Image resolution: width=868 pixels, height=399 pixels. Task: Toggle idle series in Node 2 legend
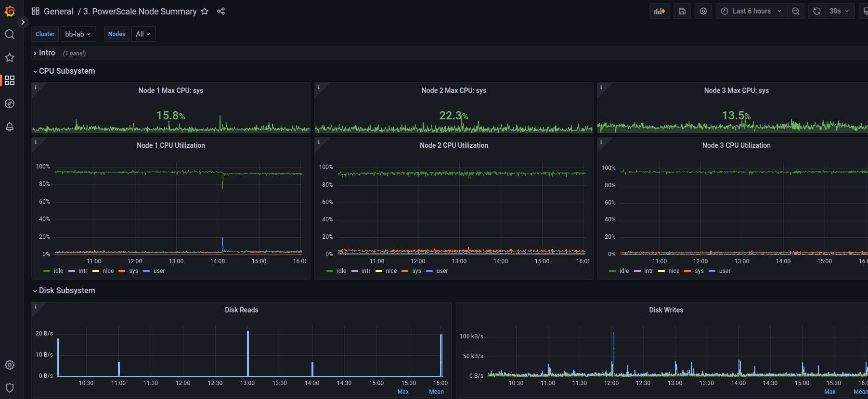342,271
